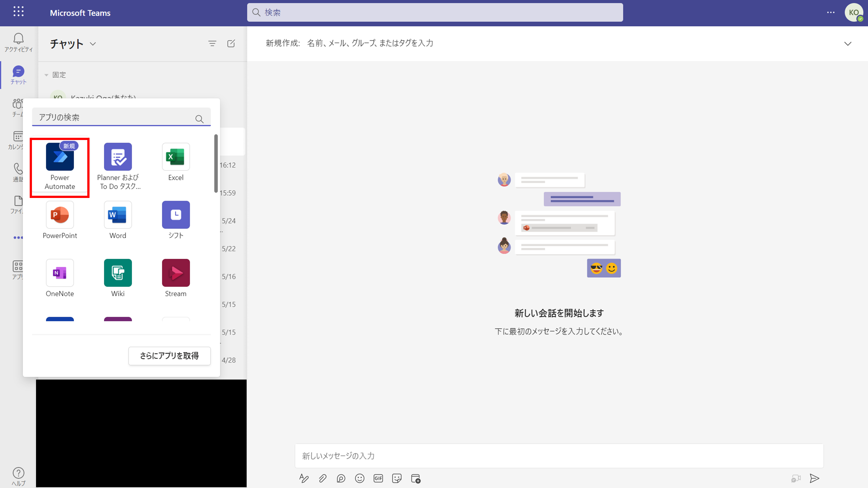The image size is (868, 488).
Task: Open the Power Automate app
Action: [x=60, y=167]
